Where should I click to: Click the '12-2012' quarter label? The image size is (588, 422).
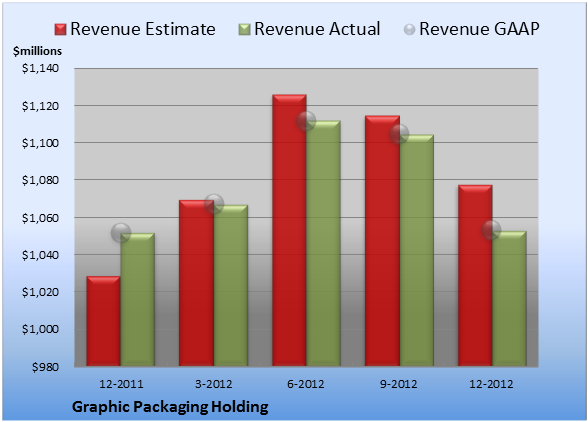click(x=491, y=384)
